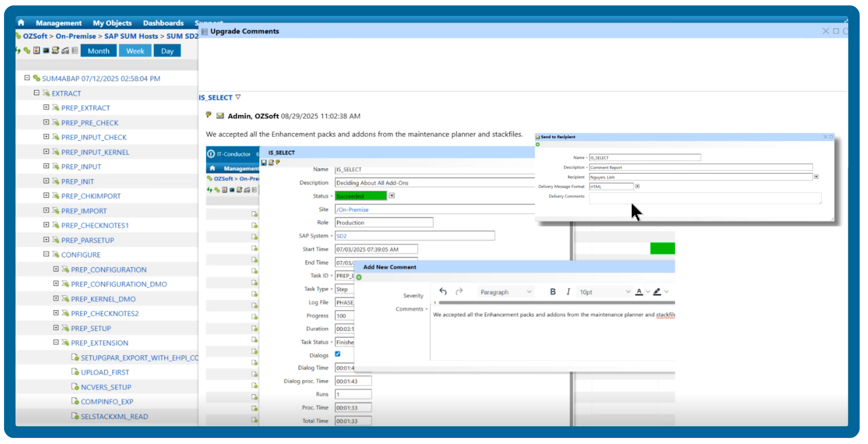Screen dimensions: 868x444
Task: Click green plus icon under Add New Comment
Action: click(359, 277)
